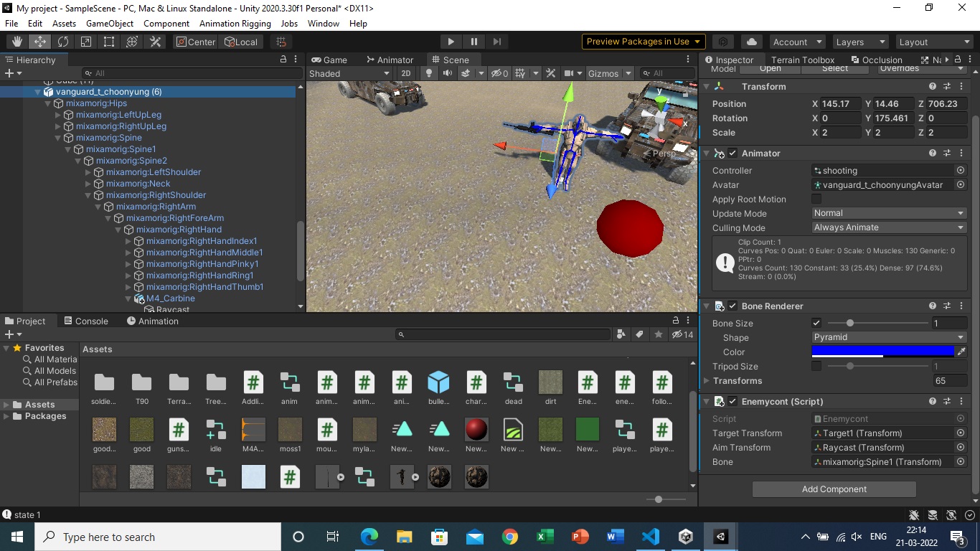
Task: Open Component tools settings wrench icon
Action: [x=551, y=73]
